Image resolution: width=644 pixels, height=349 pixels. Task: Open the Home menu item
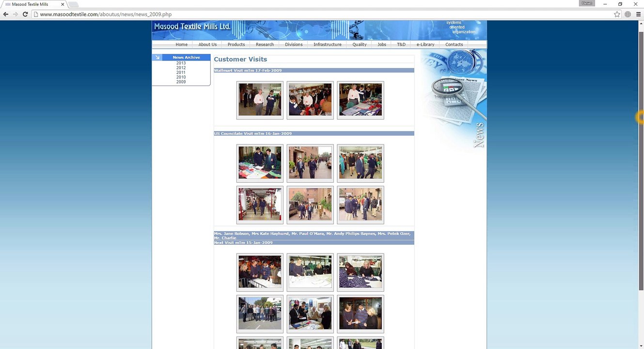[x=182, y=45]
